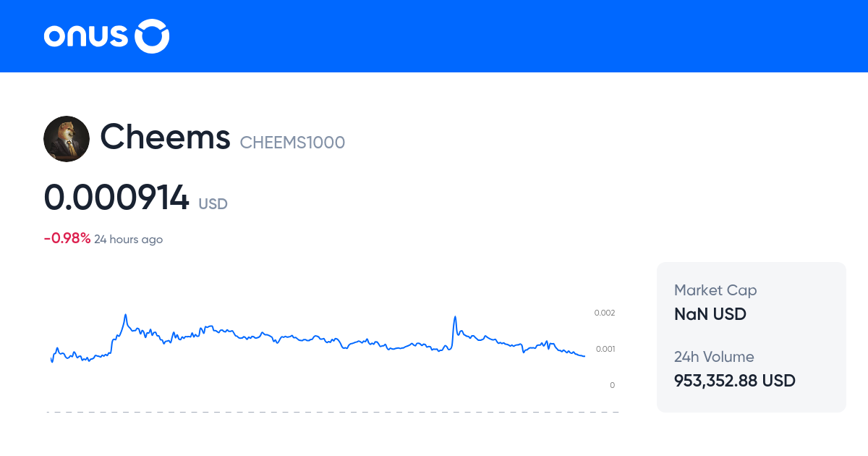Click the circular ring logo on the right of ONUS text

coord(153,36)
